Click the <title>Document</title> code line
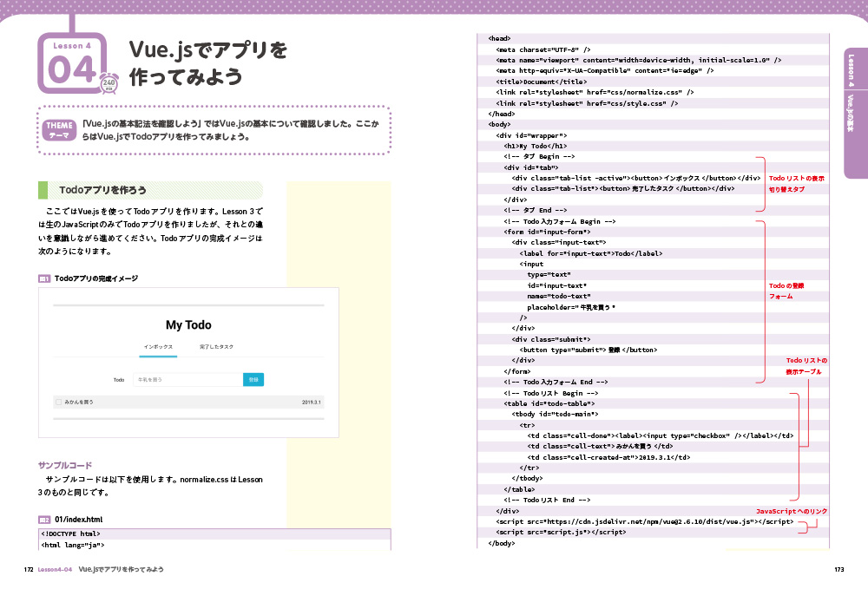Image resolution: width=868 pixels, height=589 pixels. [542, 82]
